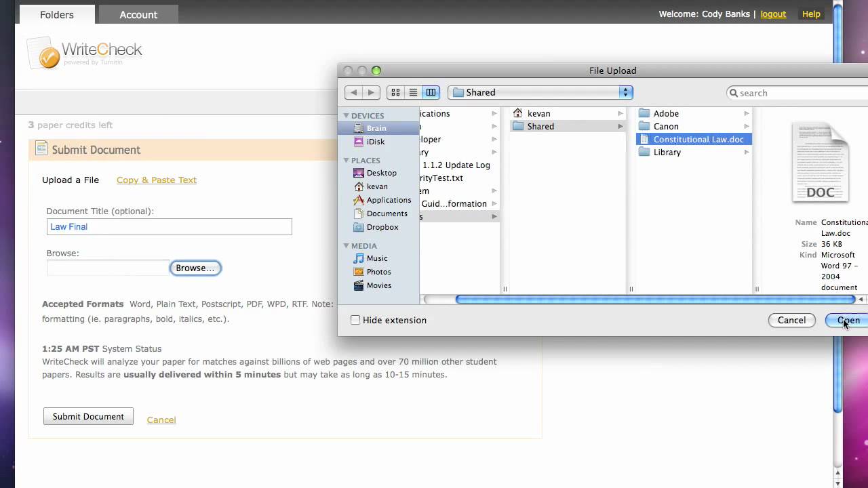Switch to the Account tab
868x488 pixels.
pos(138,14)
